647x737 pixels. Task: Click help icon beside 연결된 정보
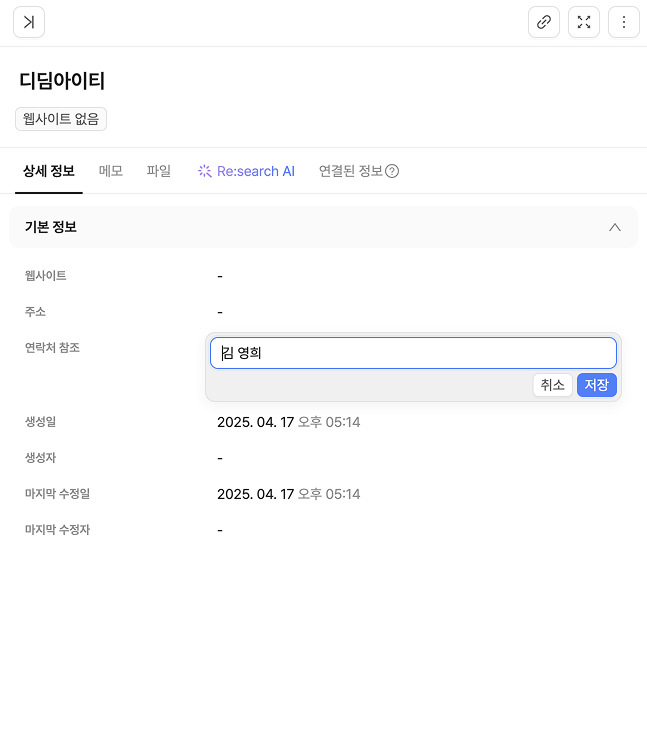pyautogui.click(x=392, y=171)
